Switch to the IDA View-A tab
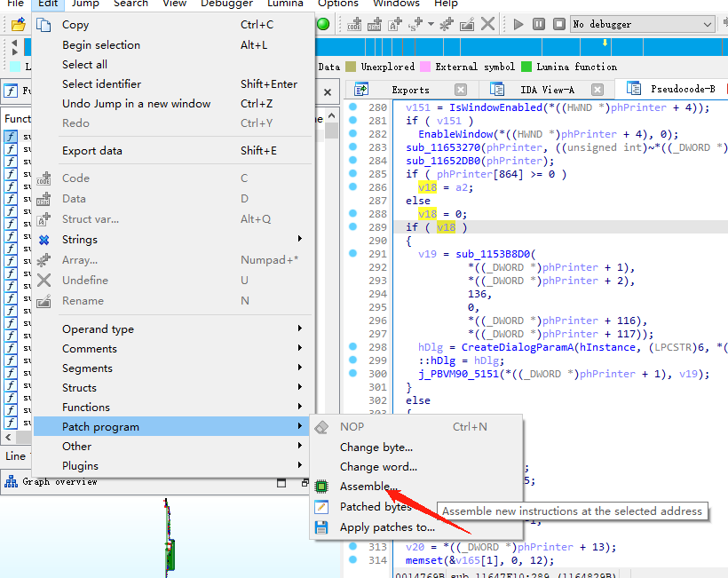The height and width of the screenshot is (578, 728). [546, 90]
